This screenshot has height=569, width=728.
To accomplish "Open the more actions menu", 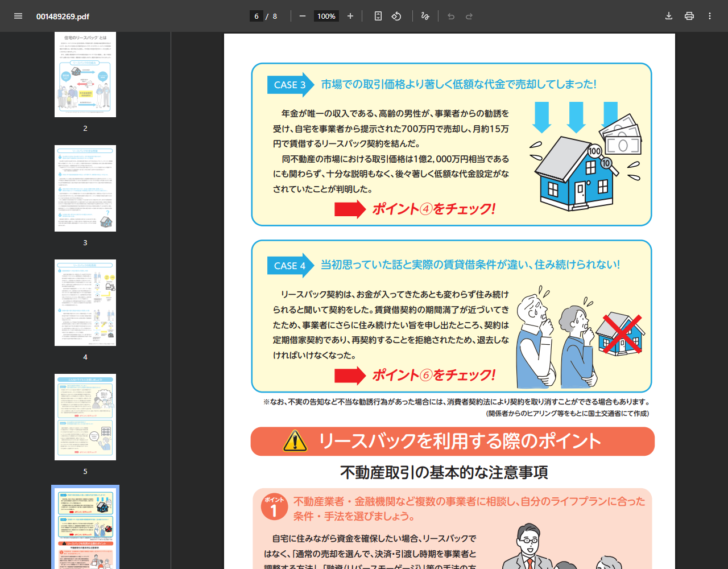I will point(709,16).
